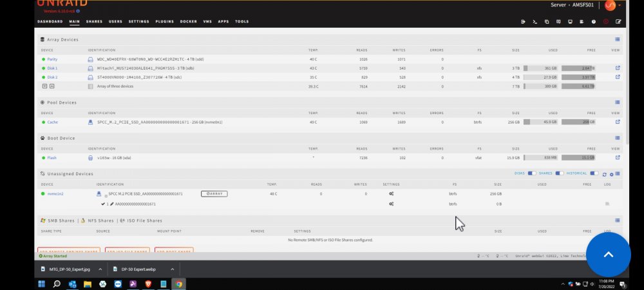Viewport: 644px width, 290px height.
Task: Open the Disk 1 device link
Action: coord(52,68)
